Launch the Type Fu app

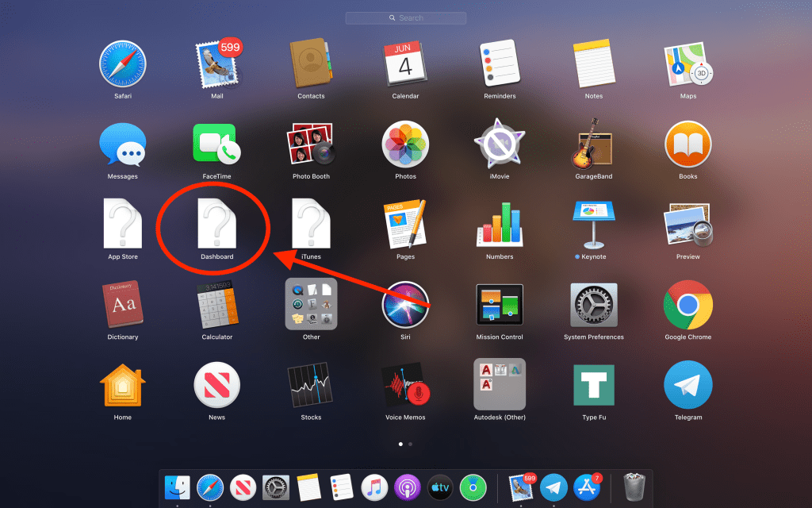(594, 386)
